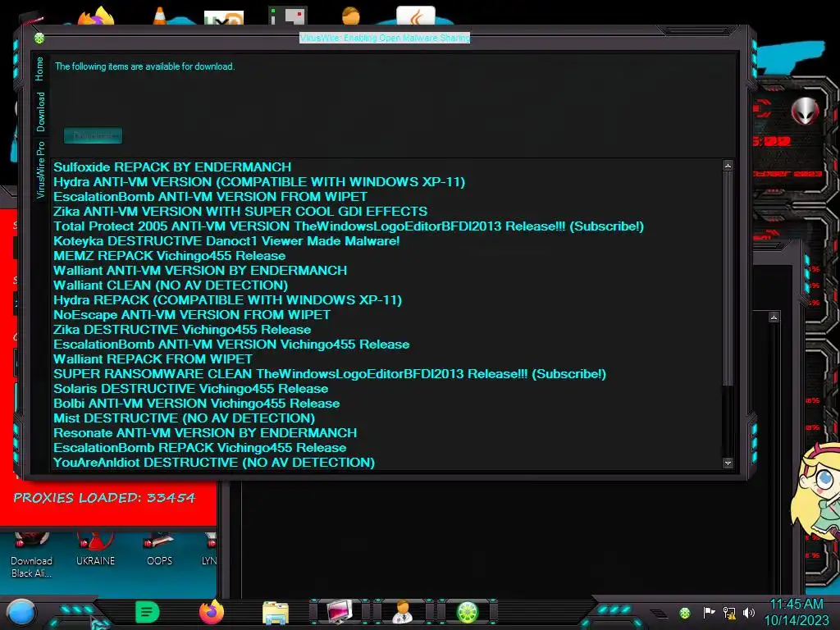Click the volume speaker tray icon

(x=749, y=612)
